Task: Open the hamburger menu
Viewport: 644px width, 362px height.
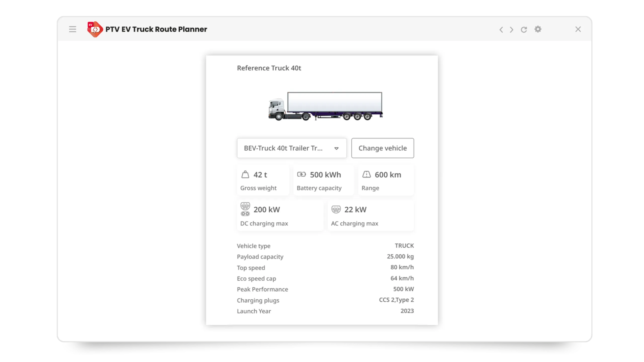Action: [x=72, y=29]
